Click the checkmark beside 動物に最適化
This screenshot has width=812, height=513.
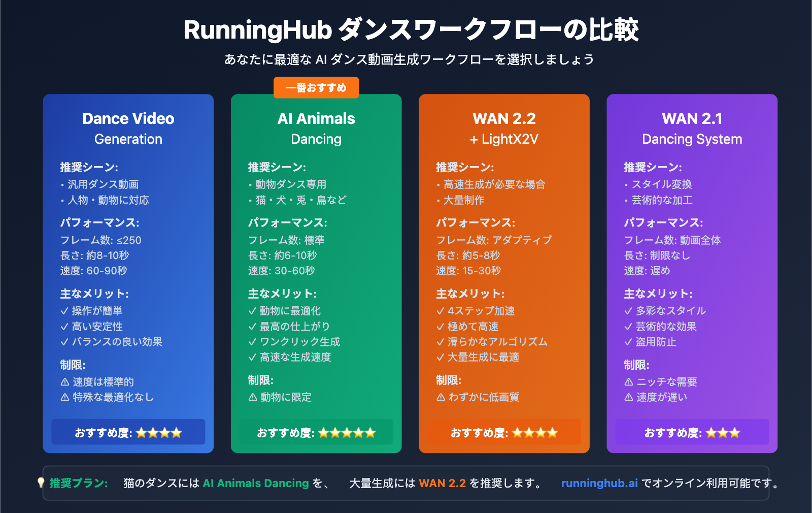coord(251,311)
